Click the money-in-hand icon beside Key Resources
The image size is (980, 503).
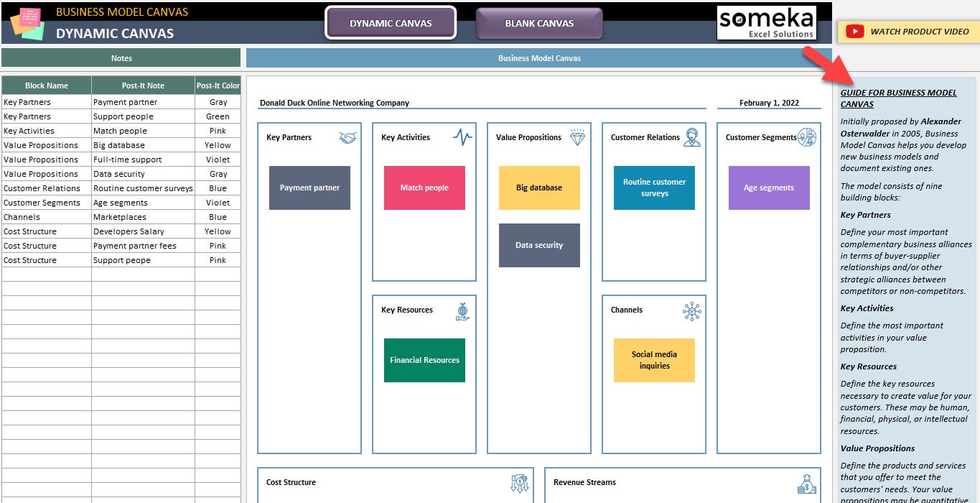click(463, 310)
